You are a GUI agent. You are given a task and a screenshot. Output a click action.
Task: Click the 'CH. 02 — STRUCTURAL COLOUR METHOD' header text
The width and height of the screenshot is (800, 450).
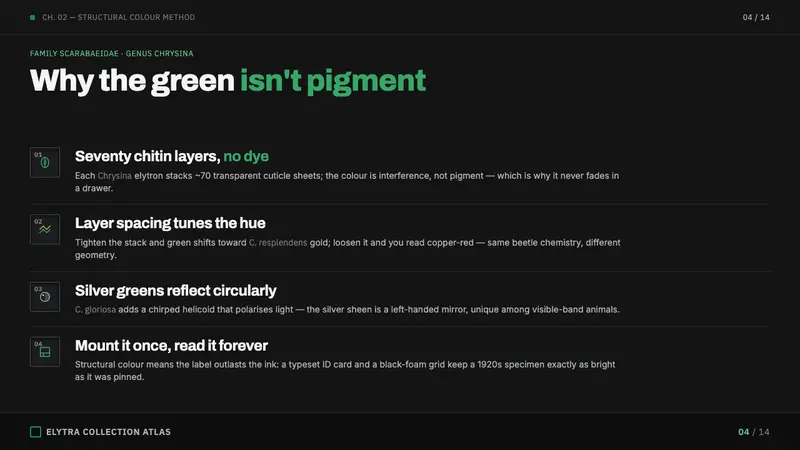(118, 17)
